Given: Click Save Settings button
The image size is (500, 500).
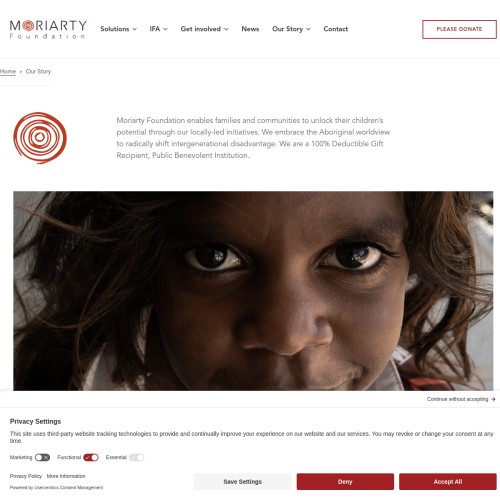Looking at the screenshot, I should click(x=242, y=481).
